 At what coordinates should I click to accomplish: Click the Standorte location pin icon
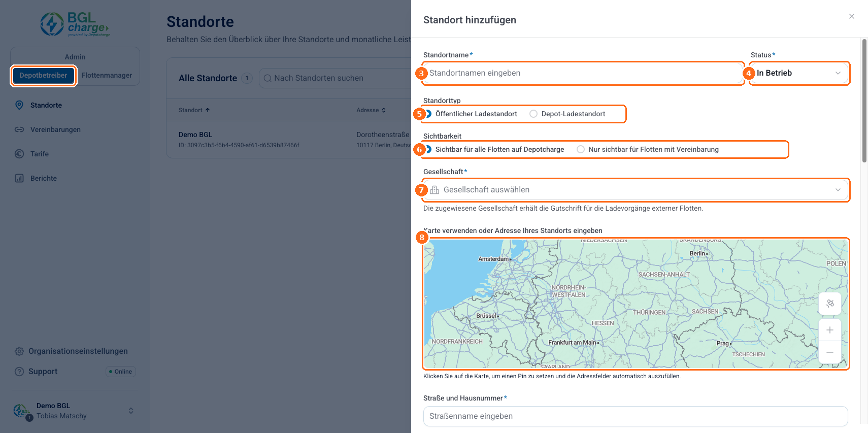[19, 105]
